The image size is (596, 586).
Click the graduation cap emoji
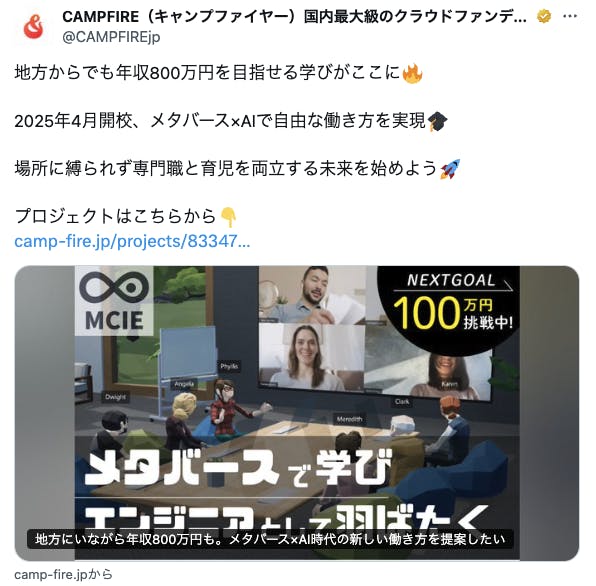(438, 121)
